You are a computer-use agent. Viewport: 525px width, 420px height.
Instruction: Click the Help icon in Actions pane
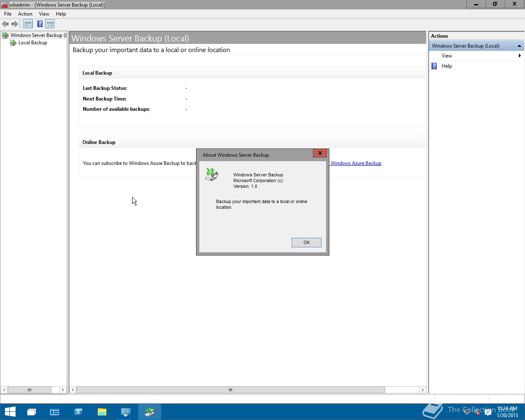coord(434,66)
